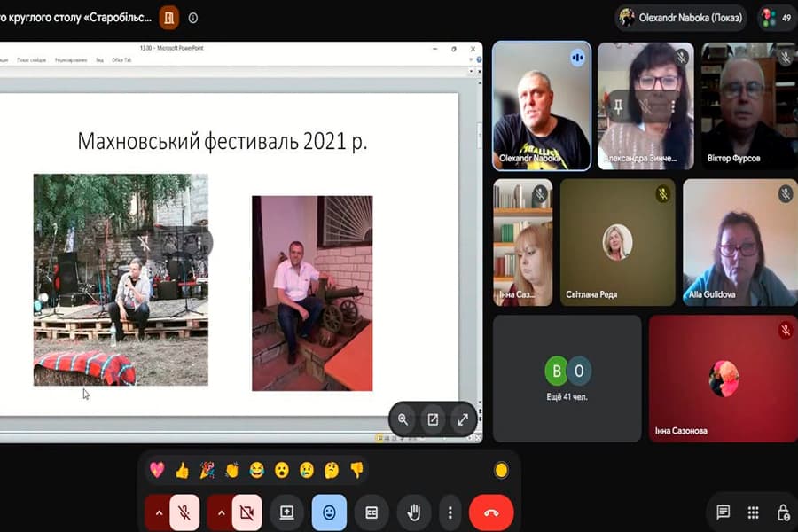798x532 pixels.
Task: Send the thumbs down reaction
Action: (x=356, y=470)
